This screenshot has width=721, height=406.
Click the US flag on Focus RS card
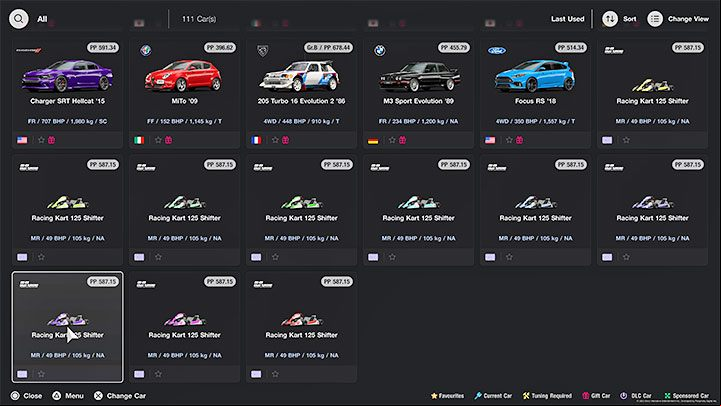click(490, 140)
